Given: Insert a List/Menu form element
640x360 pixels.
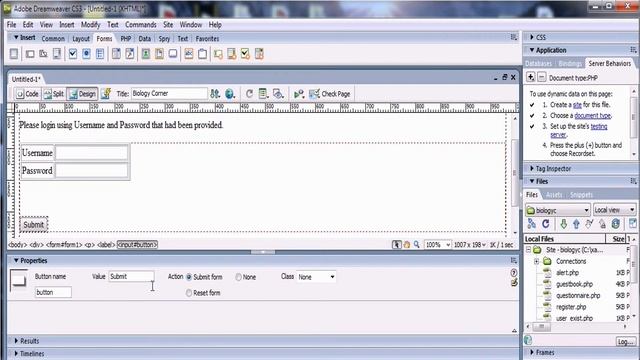Looking at the screenshot, I should [116, 54].
